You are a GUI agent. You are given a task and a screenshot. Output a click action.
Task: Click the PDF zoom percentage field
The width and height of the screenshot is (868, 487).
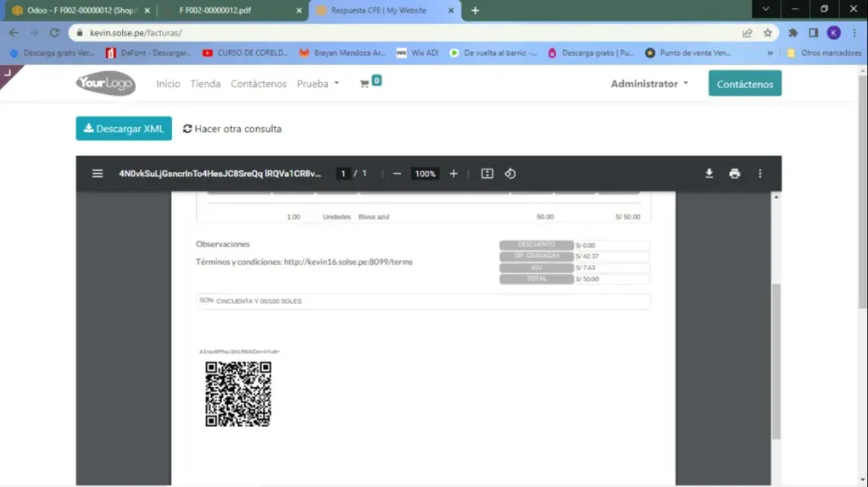[x=425, y=174]
